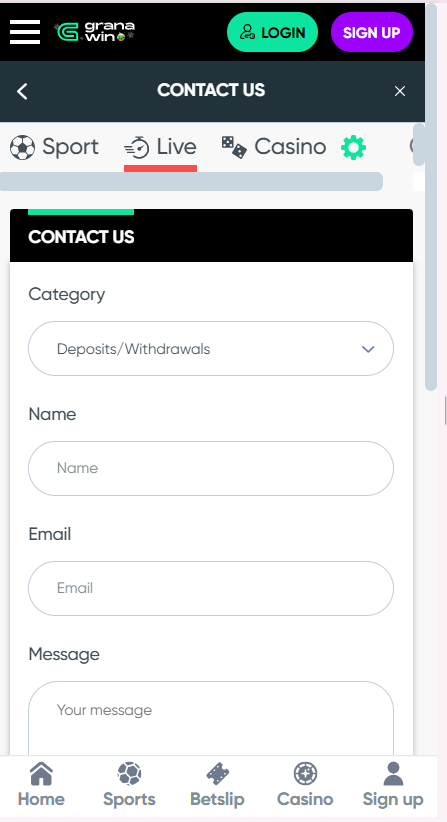Image resolution: width=447 pixels, height=822 pixels.
Task: Click the green LOGIN button
Action: (272, 33)
